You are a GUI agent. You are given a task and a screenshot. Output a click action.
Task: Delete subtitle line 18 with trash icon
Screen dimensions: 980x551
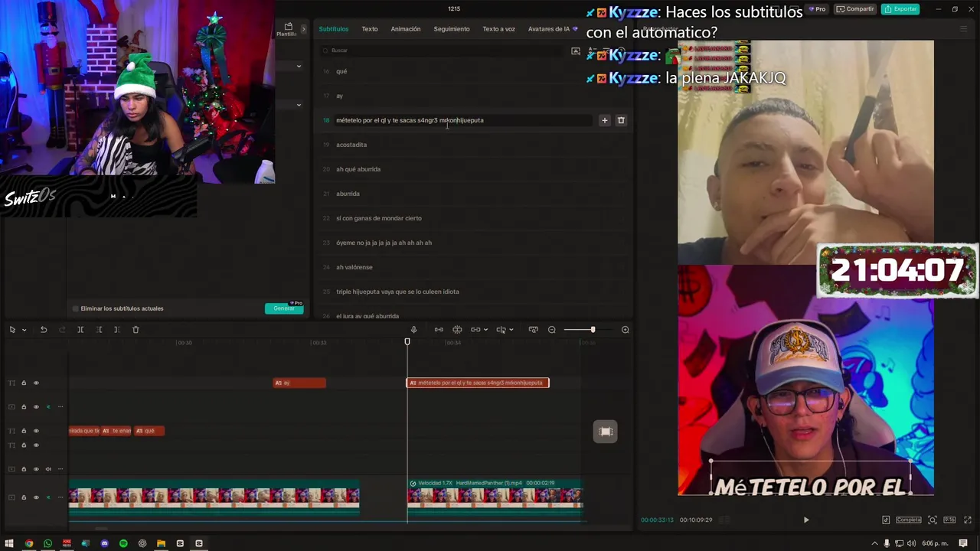coord(621,120)
